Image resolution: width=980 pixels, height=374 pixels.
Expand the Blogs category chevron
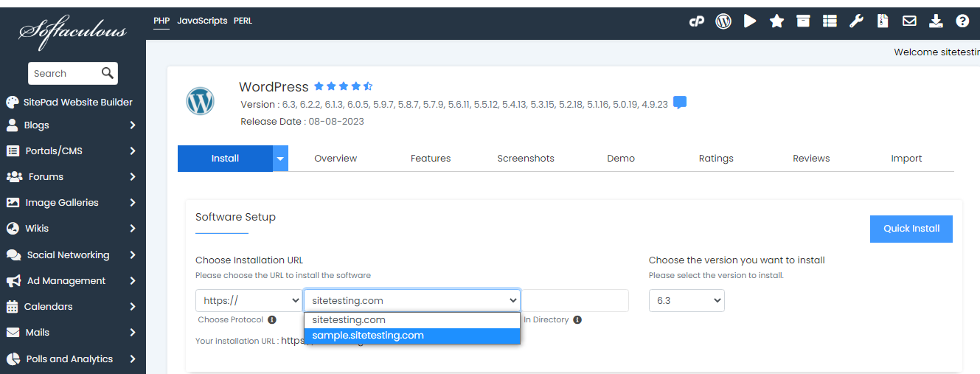[133, 125]
